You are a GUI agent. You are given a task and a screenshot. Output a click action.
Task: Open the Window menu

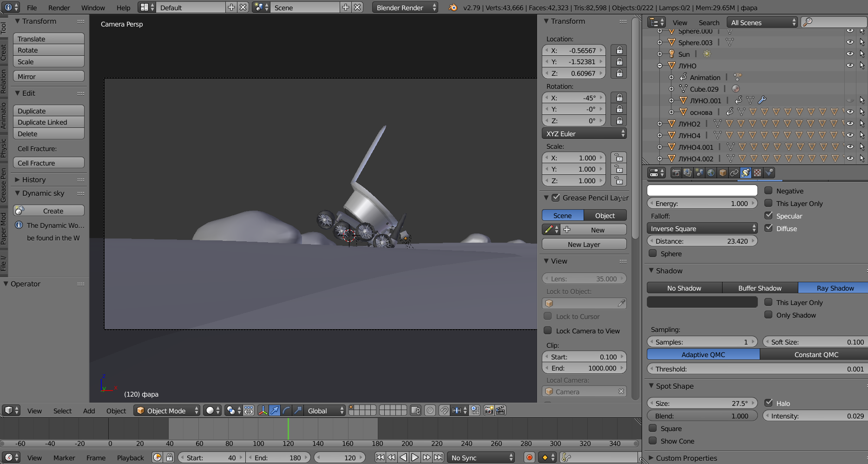93,7
